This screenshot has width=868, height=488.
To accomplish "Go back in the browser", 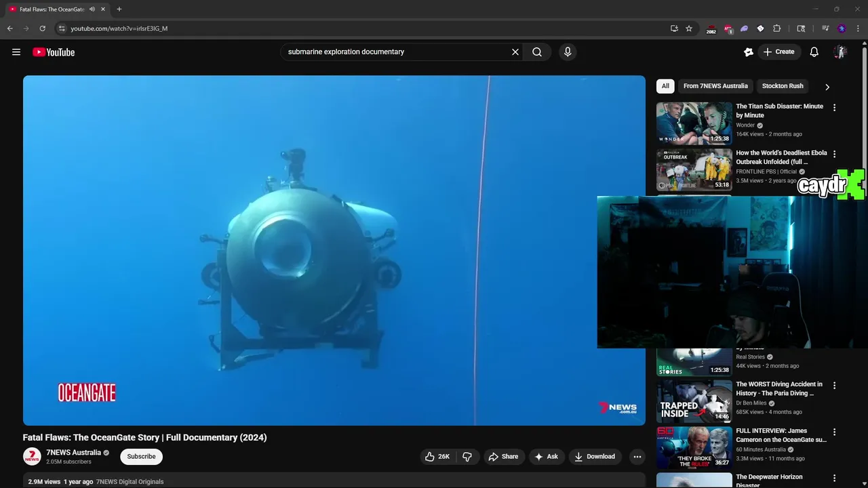I will click(9, 28).
